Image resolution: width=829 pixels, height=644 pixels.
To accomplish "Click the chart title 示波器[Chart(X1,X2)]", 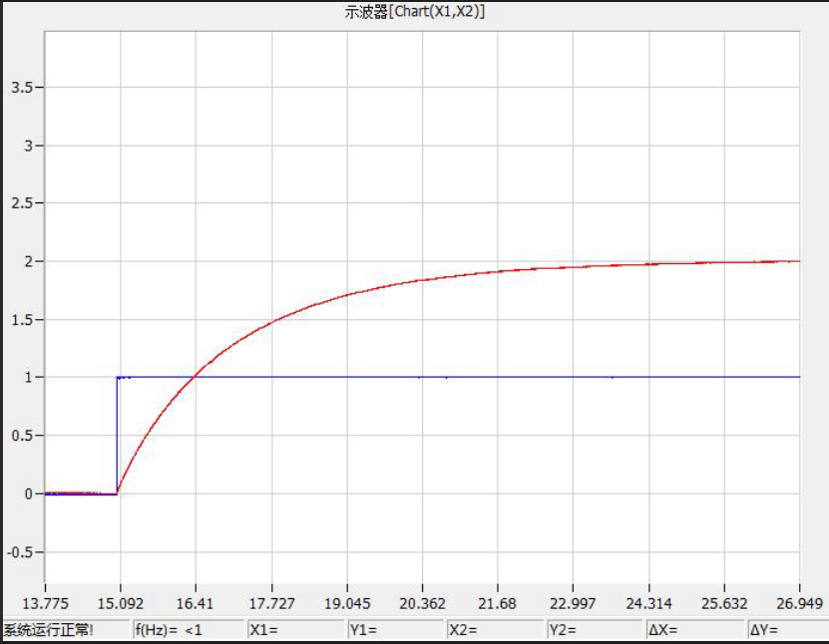I will point(414,11).
